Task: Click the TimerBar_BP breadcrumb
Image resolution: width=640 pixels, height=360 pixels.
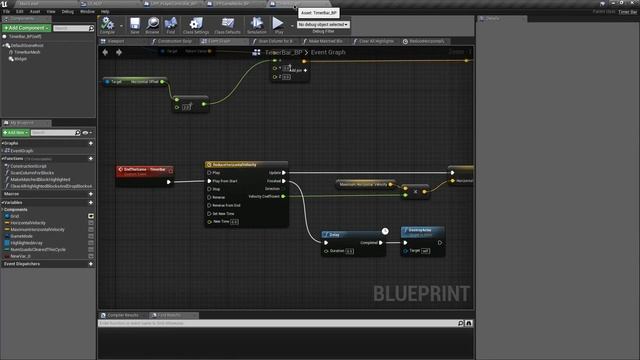Action: click(284, 52)
